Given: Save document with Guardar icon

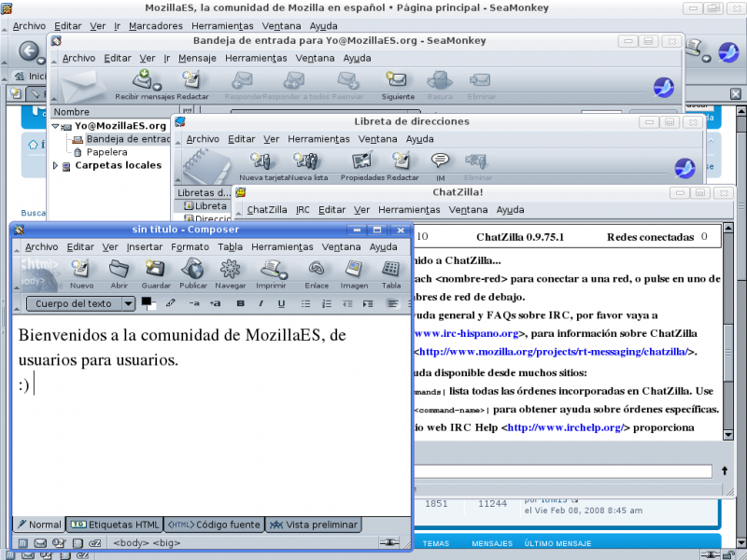Looking at the screenshot, I should coord(156,273).
